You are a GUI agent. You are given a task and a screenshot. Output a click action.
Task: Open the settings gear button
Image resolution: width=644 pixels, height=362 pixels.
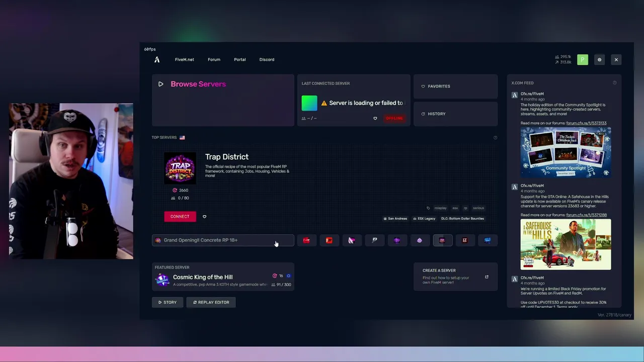click(599, 60)
